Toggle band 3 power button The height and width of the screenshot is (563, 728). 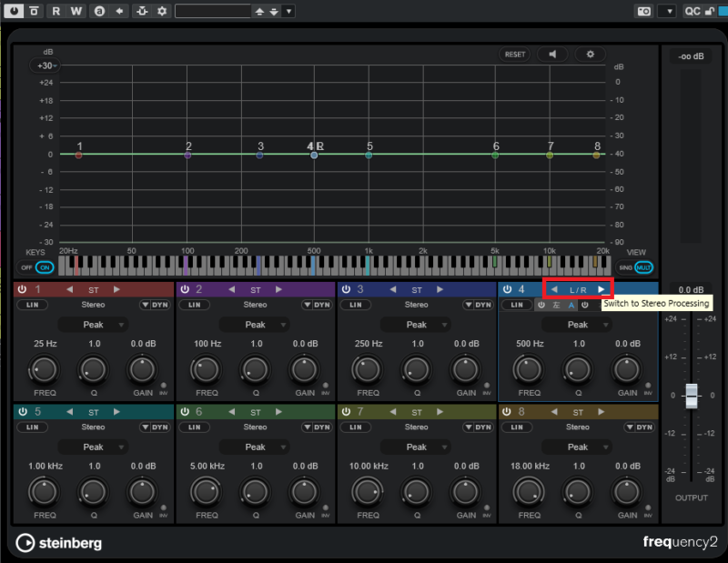(346, 289)
